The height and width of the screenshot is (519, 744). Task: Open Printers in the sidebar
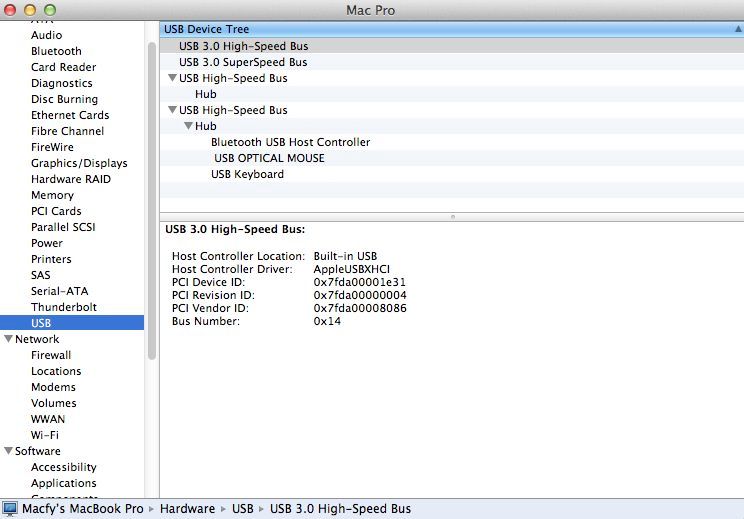tap(51, 259)
